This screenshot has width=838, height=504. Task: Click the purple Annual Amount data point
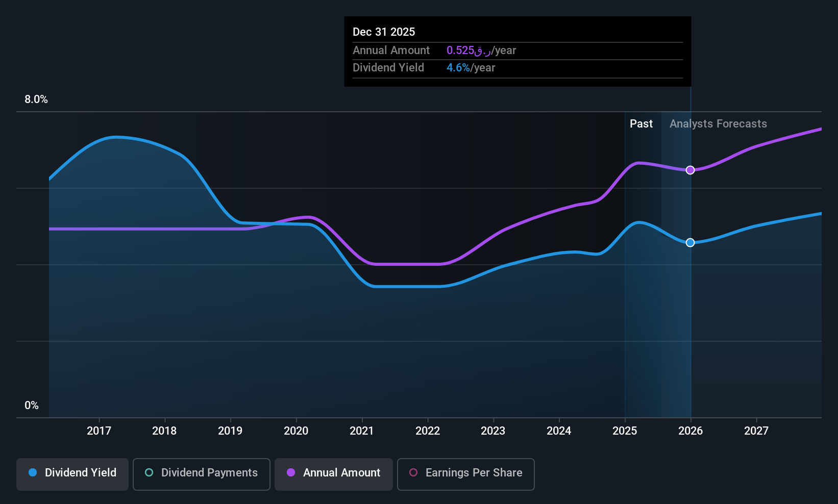coord(690,170)
